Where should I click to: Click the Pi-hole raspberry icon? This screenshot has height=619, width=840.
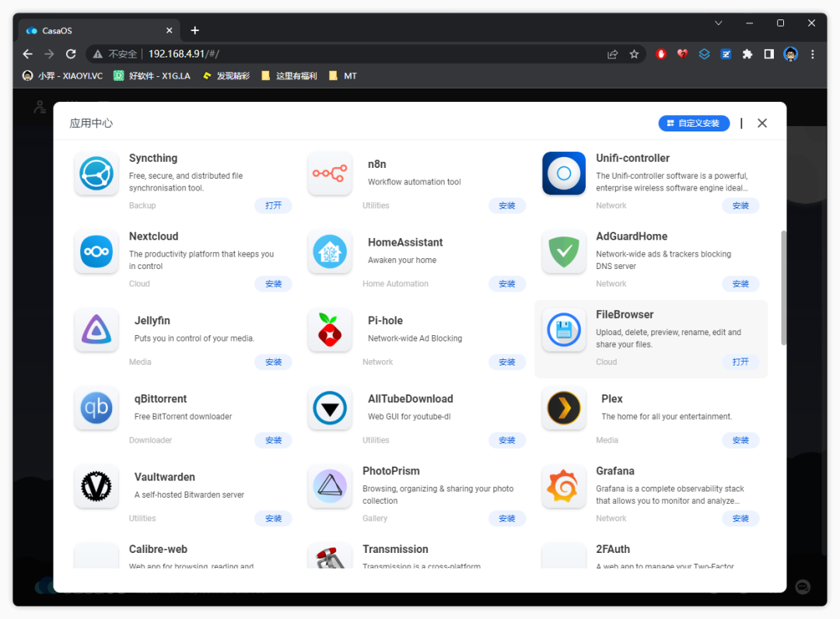(330, 330)
